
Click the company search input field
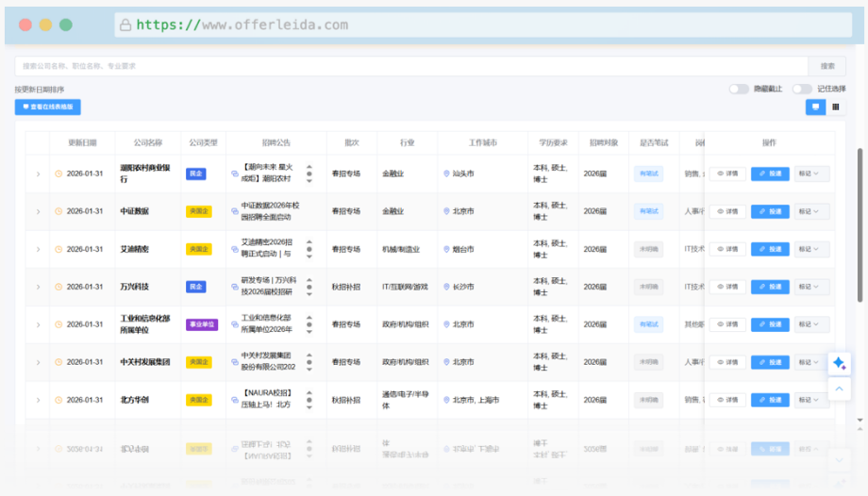point(410,66)
